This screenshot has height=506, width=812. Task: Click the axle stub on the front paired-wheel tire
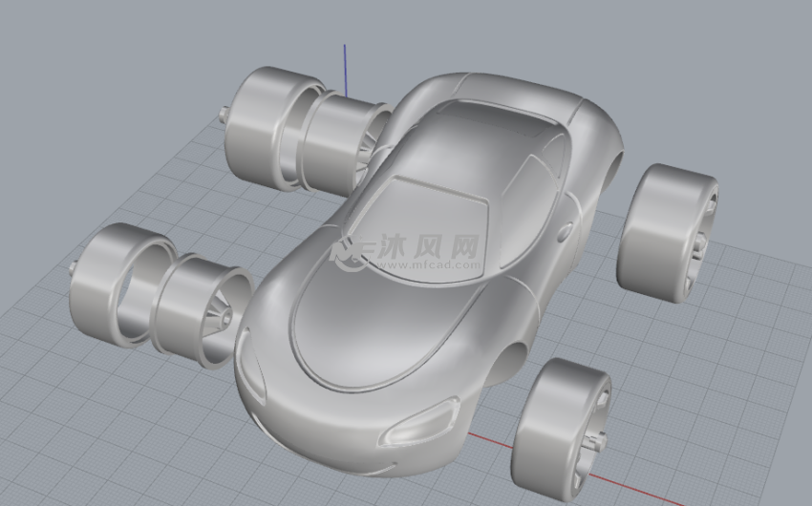pos(74,266)
